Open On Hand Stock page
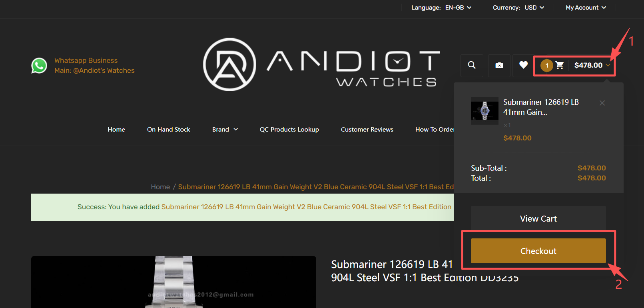644x308 pixels. 169,129
